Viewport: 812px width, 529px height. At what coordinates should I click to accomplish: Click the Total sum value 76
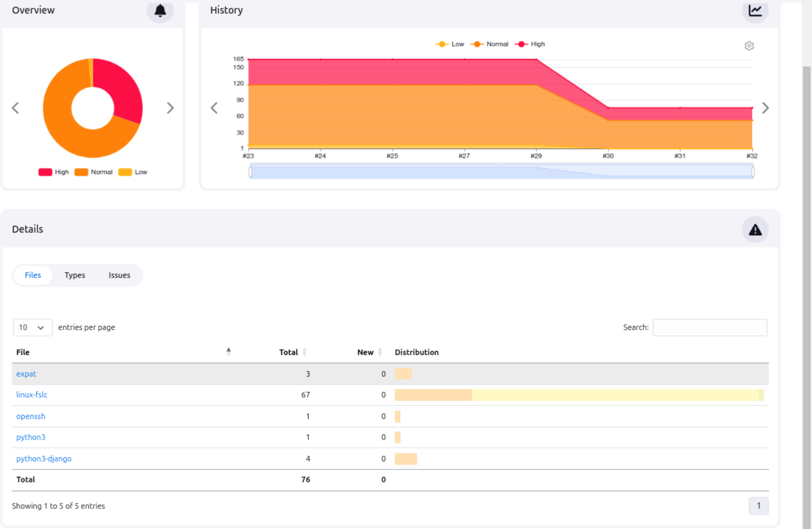click(305, 479)
